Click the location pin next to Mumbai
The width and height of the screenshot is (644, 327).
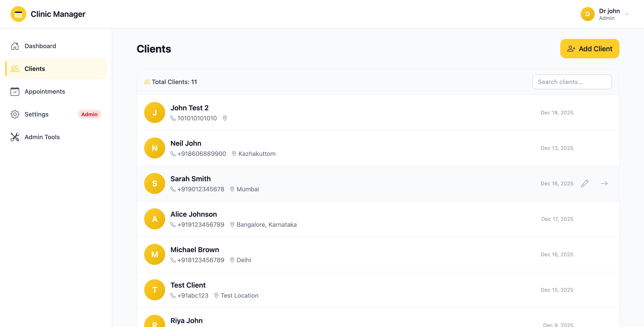232,189
